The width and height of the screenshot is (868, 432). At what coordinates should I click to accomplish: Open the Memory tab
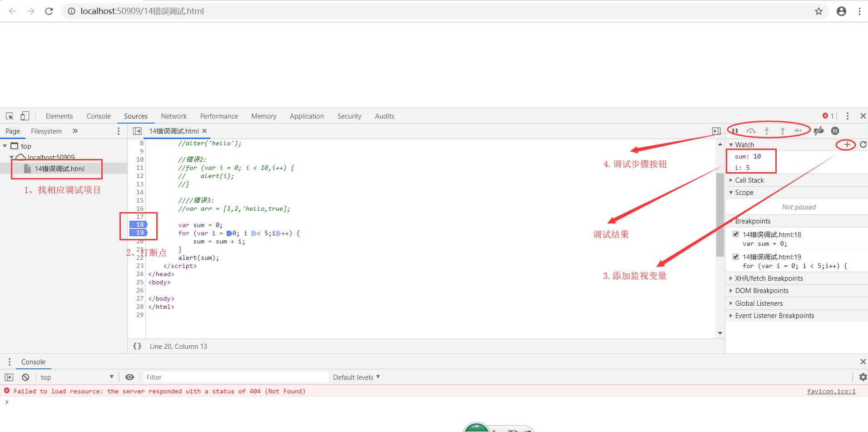(264, 116)
